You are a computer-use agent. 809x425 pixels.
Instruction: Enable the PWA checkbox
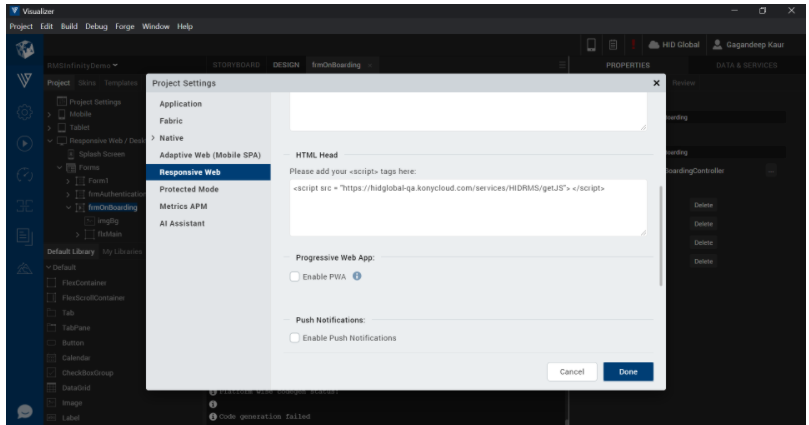tap(295, 276)
